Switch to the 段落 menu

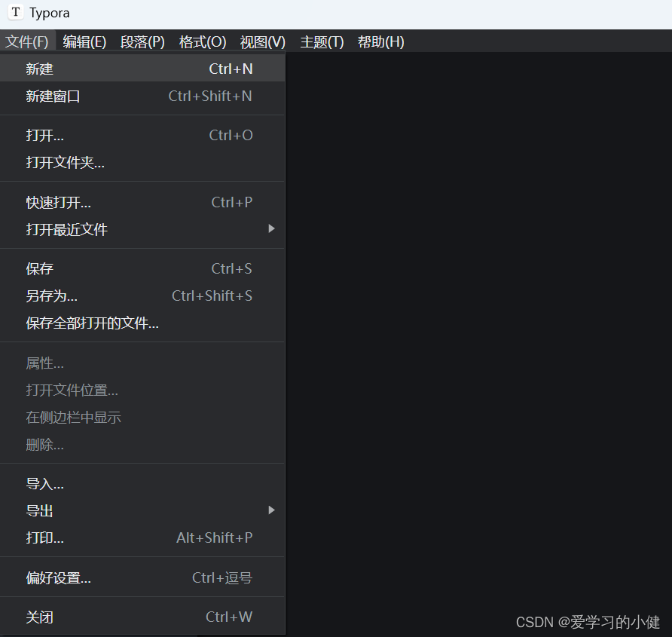pos(142,41)
